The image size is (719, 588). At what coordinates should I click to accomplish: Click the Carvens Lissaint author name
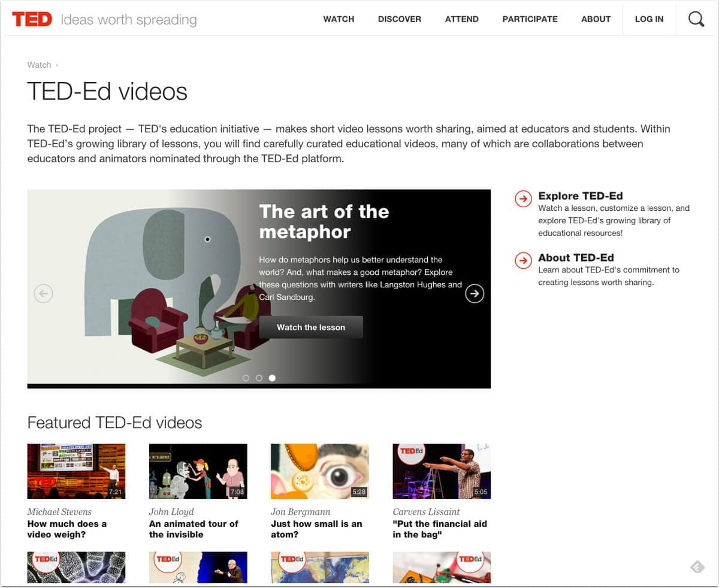pyautogui.click(x=426, y=512)
